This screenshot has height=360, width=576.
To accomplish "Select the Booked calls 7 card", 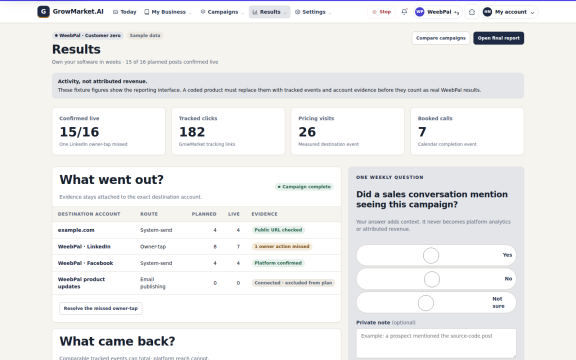I will pos(467,131).
